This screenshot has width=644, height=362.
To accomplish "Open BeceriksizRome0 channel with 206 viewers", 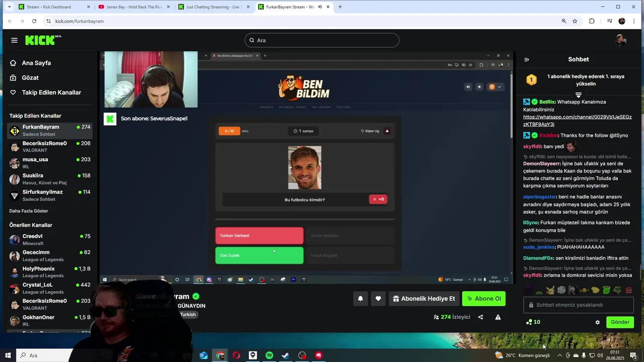I will tap(49, 146).
